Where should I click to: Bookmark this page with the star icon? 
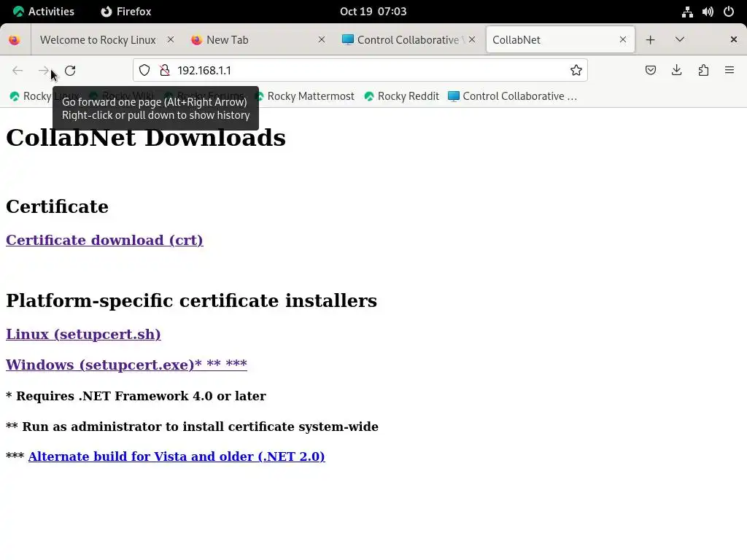[576, 71]
